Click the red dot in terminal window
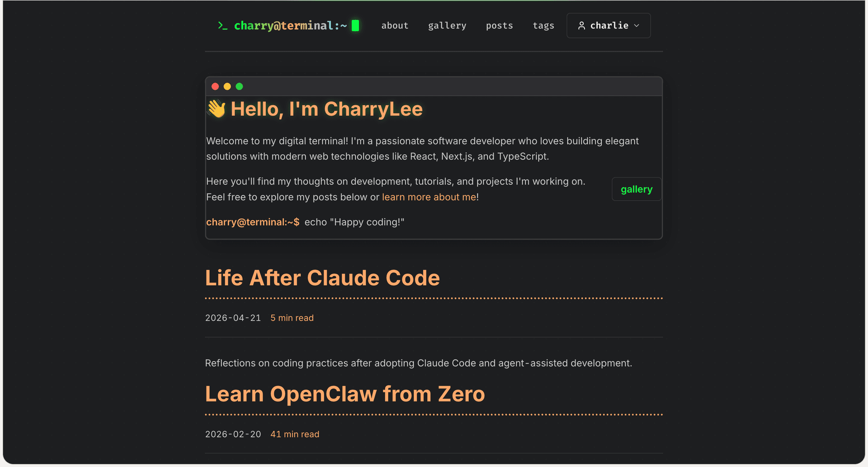Image resolution: width=868 pixels, height=467 pixels. 215,86
